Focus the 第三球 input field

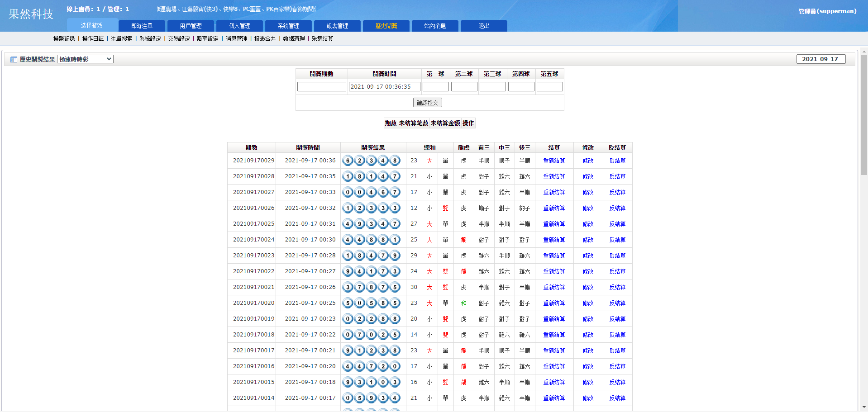click(493, 86)
